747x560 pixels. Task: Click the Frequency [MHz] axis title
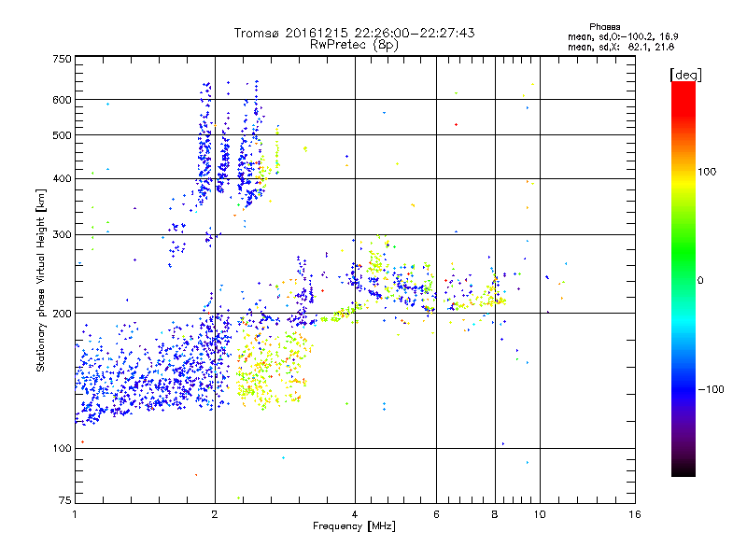pos(354,526)
